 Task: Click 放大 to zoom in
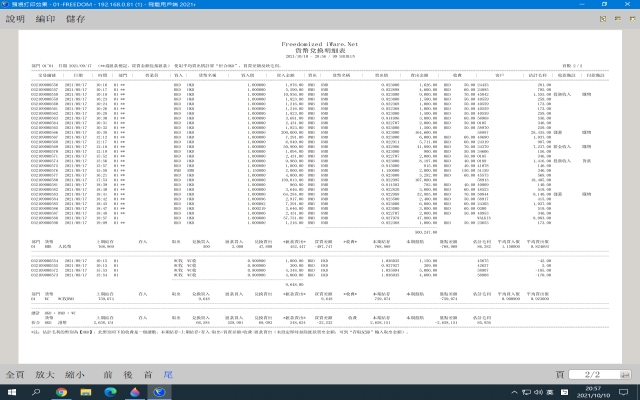coord(43,373)
